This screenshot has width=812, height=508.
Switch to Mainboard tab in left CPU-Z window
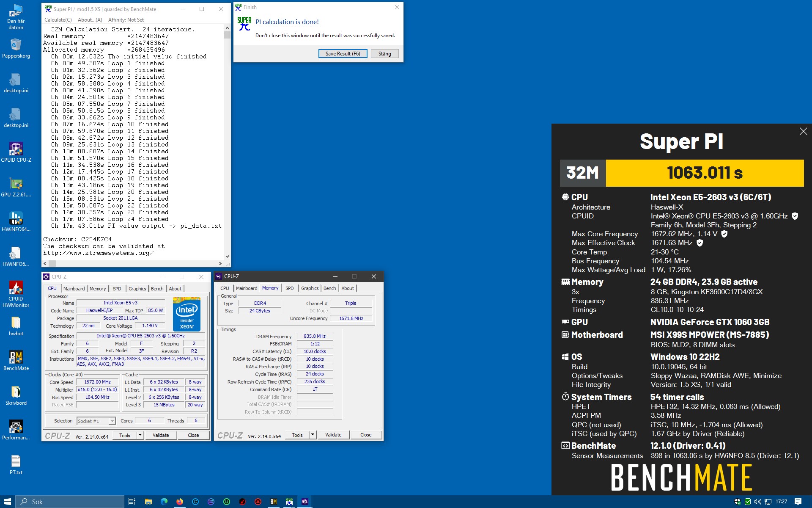coord(74,289)
